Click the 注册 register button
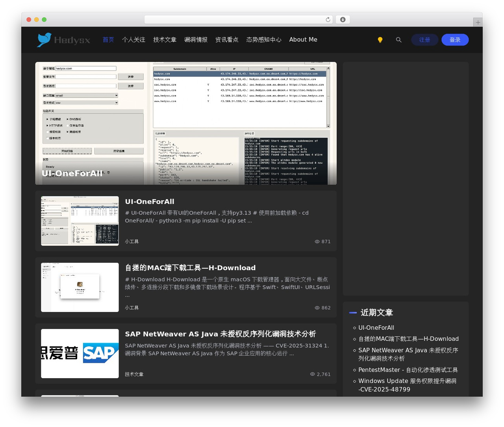504x427 pixels. coord(424,40)
